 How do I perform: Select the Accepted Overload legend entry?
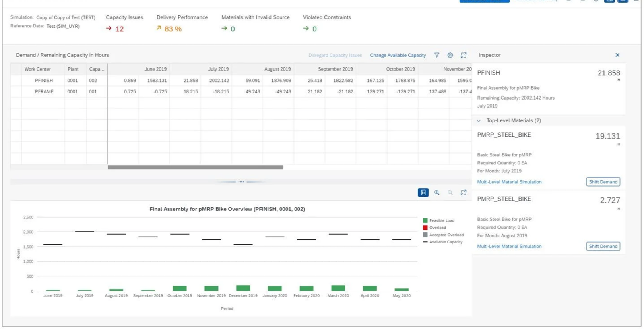[x=443, y=235]
